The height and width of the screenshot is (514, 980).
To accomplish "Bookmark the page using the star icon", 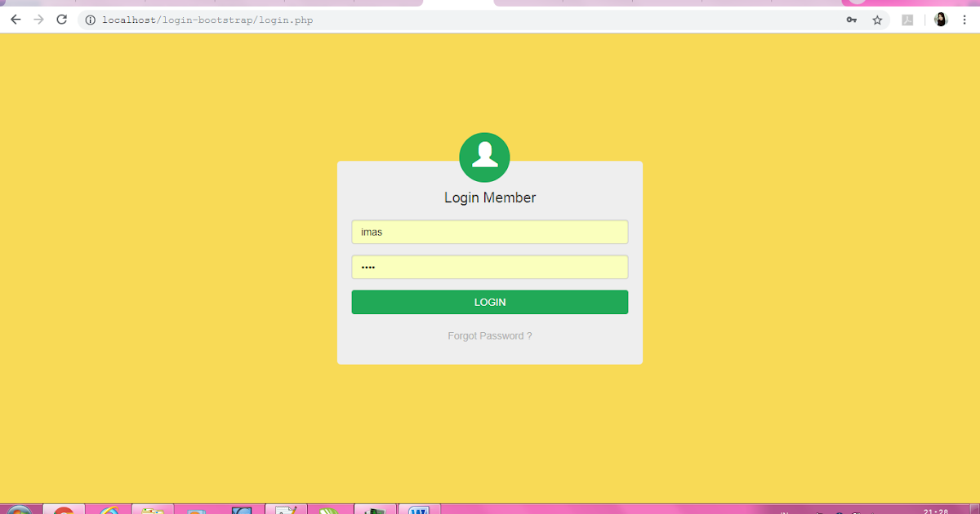I will point(877,20).
